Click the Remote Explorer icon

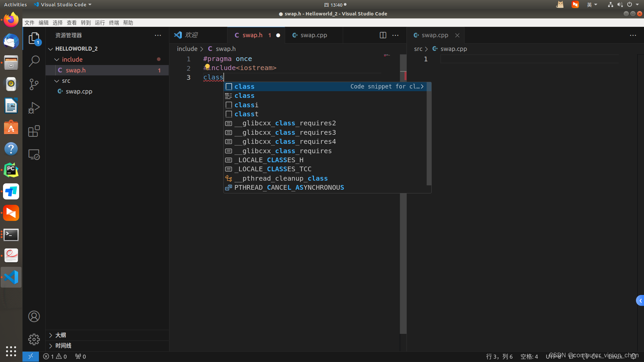(34, 155)
